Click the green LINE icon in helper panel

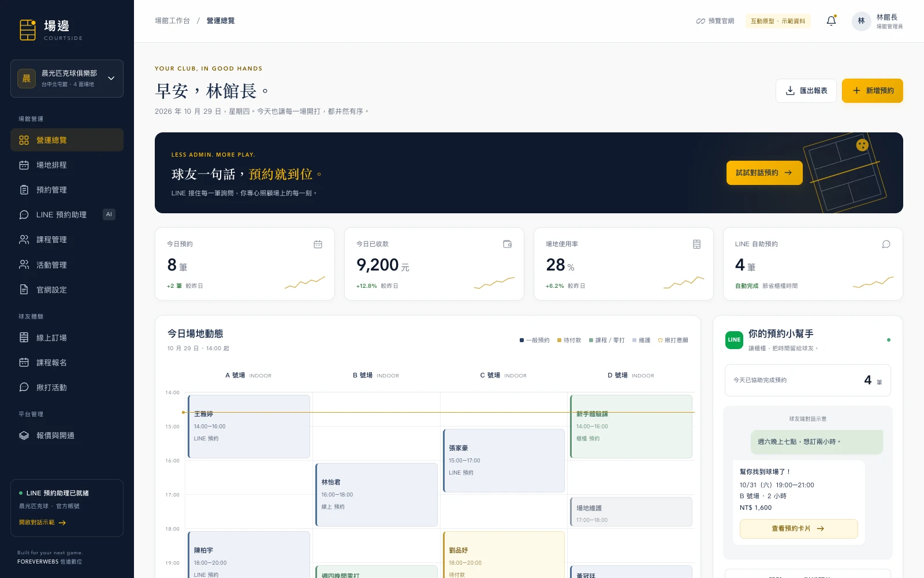point(734,340)
